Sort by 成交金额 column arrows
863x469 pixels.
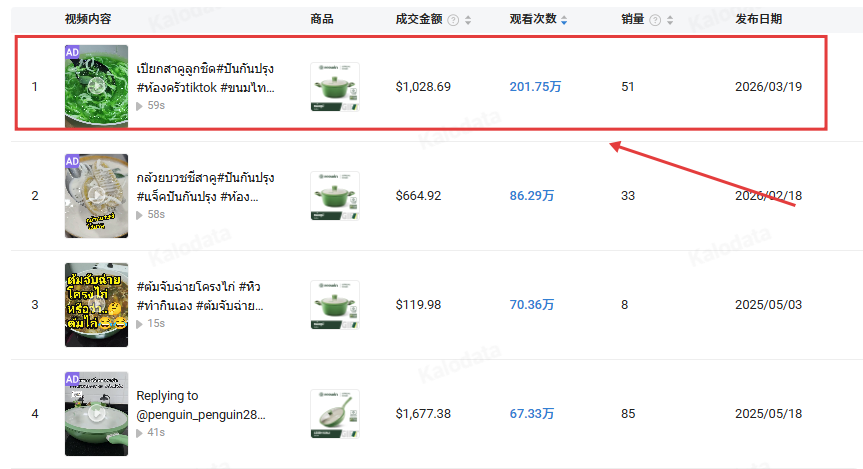point(468,20)
